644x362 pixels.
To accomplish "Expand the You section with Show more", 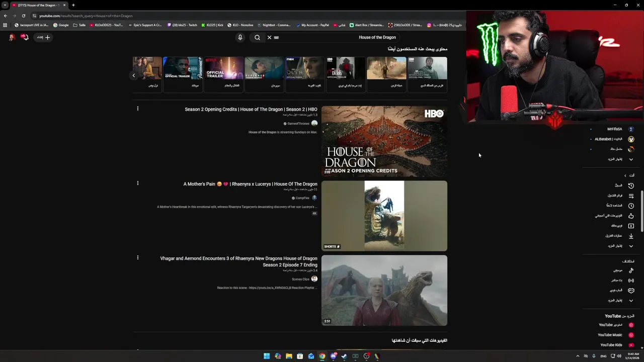I will click(620, 246).
